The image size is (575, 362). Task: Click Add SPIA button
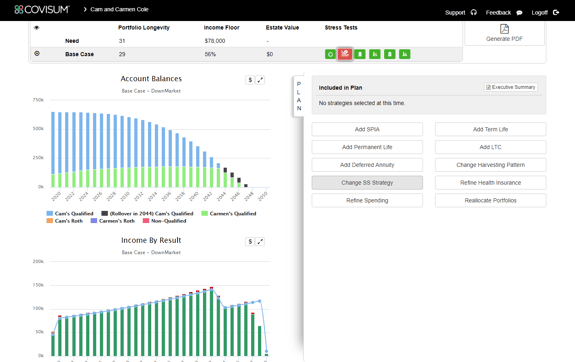coord(367,129)
